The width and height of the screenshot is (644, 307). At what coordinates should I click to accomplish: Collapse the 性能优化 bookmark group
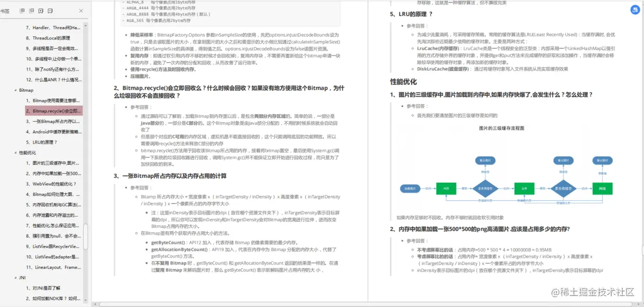coord(15,152)
